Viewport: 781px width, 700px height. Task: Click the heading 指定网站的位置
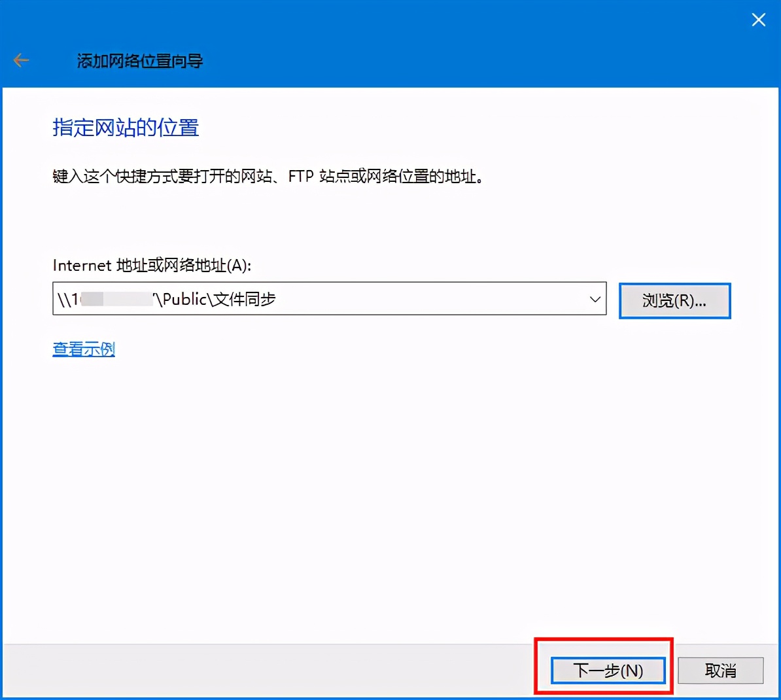point(126,128)
